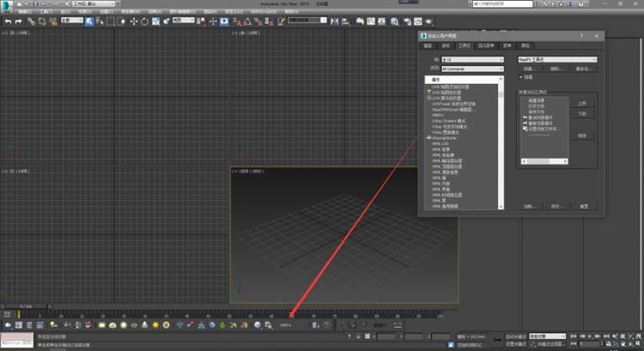Switch to the Keyboard tab in dialog
Screen dimensions: 644x351
point(427,45)
